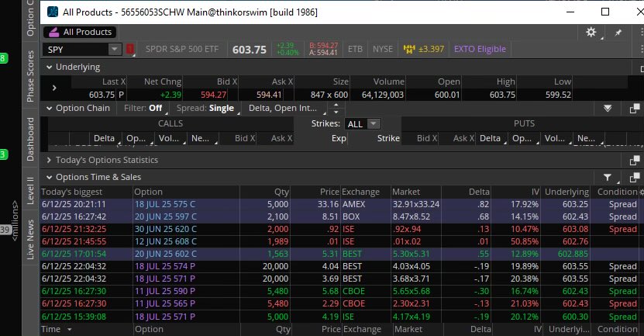Detach the Options Time & Sales panel
Viewport: 644px width, 336px height.
click(635, 177)
